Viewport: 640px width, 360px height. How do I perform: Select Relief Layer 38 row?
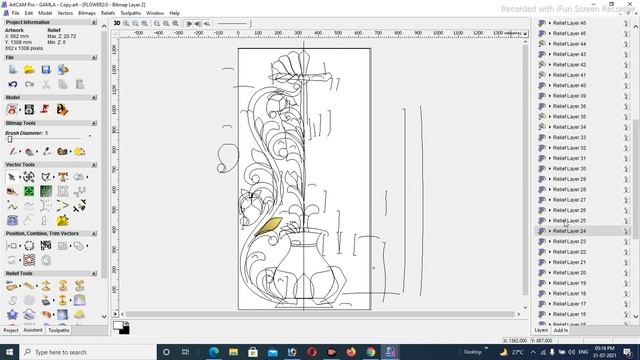pyautogui.click(x=582, y=106)
